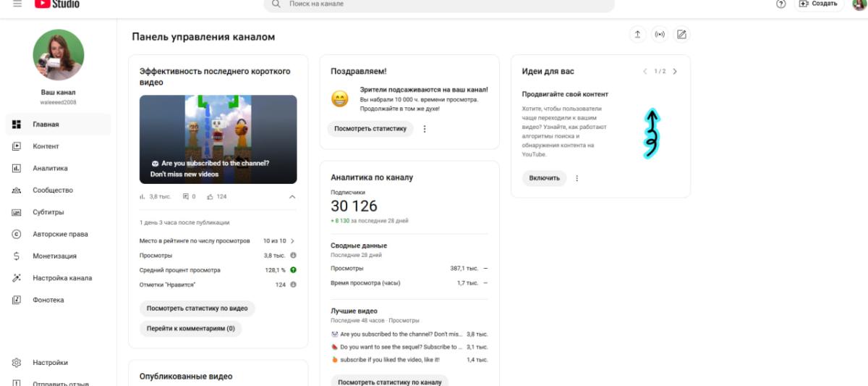This screenshot has width=868, height=386.
Task: Start a live stream via the broadcast icon
Action: pyautogui.click(x=659, y=34)
